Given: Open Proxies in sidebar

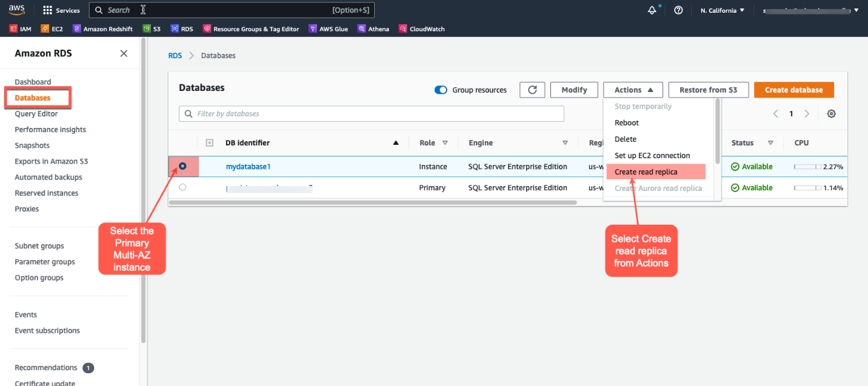Looking at the screenshot, I should pos(27,208).
